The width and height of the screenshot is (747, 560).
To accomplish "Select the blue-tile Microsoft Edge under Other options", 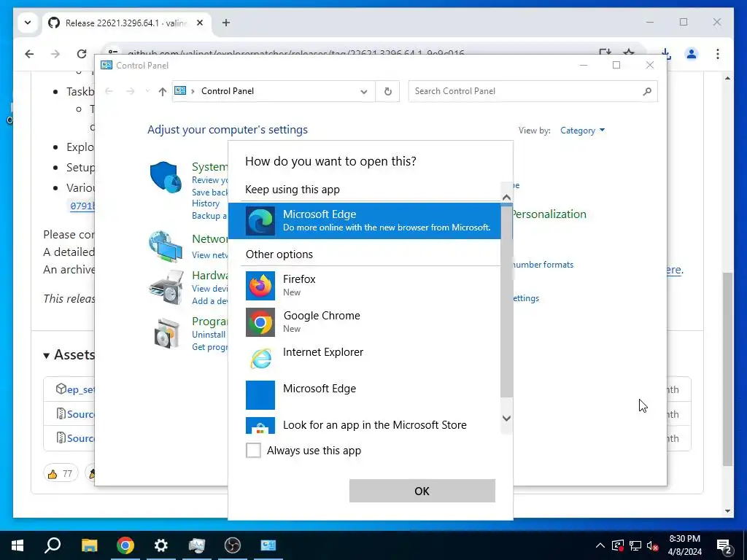I will click(365, 394).
